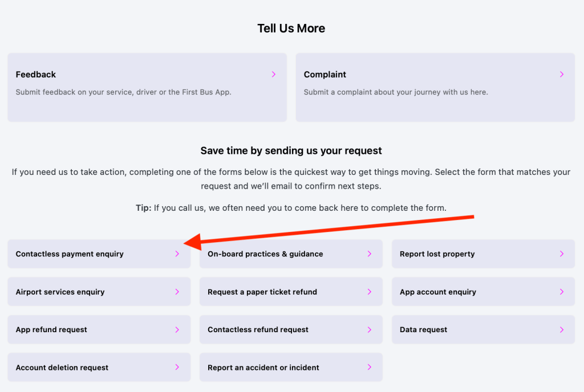
Task: Click chevron beside Request a paper ticket refund
Action: pyautogui.click(x=370, y=292)
